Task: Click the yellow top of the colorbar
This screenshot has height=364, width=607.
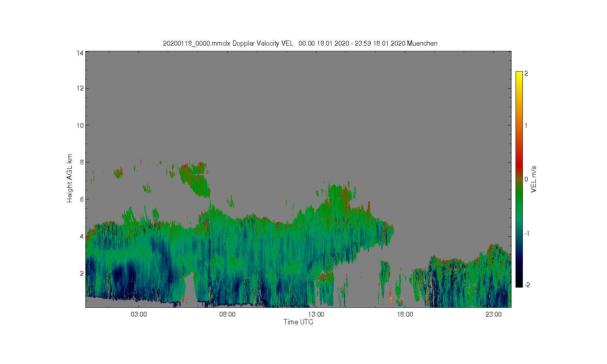Action: [x=519, y=74]
